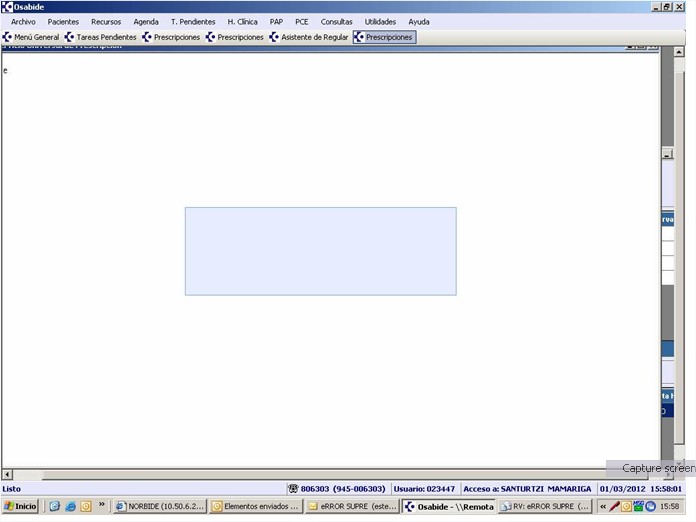
Task: Click horizontal scrollbar left arrow
Action: coord(7,474)
